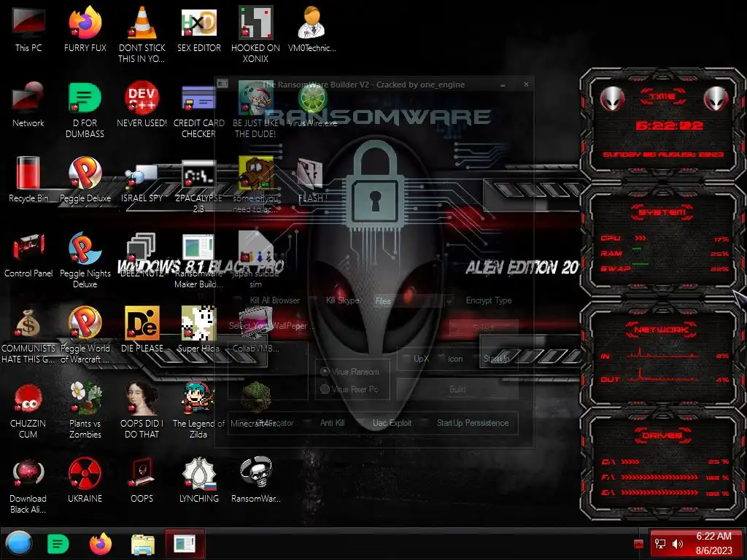Select the VirusWire.exe lime icon
Screen dimensions: 747x560
pyautogui.click(x=312, y=106)
